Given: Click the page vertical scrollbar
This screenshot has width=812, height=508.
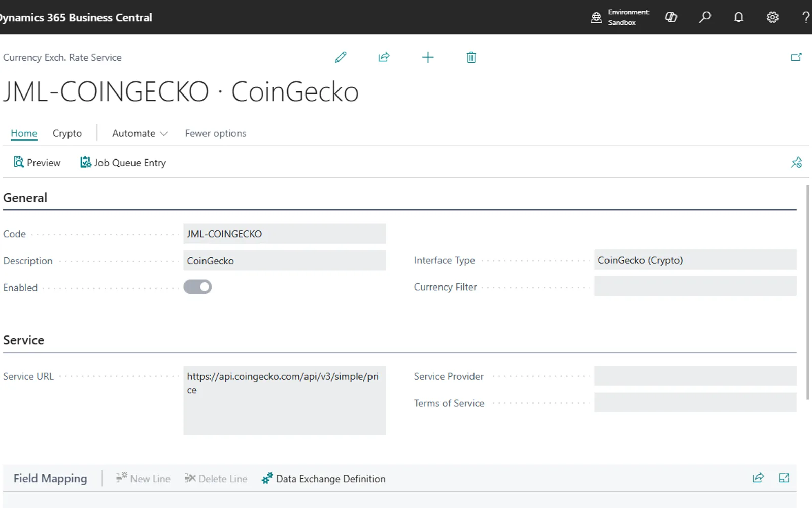Looking at the screenshot, I should pyautogui.click(x=808, y=292).
